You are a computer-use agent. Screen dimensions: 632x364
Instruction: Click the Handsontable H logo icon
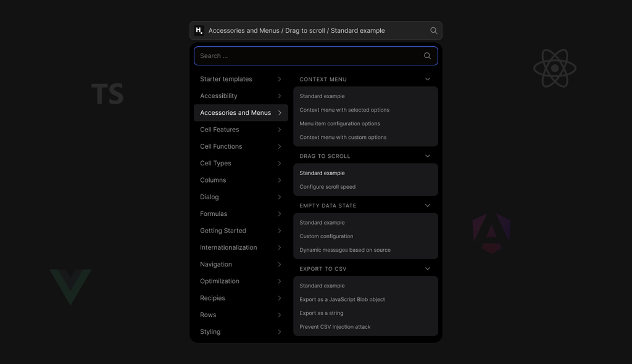click(x=199, y=31)
